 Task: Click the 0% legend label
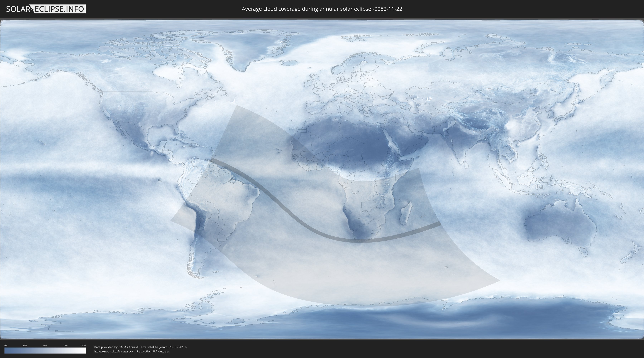click(6, 345)
